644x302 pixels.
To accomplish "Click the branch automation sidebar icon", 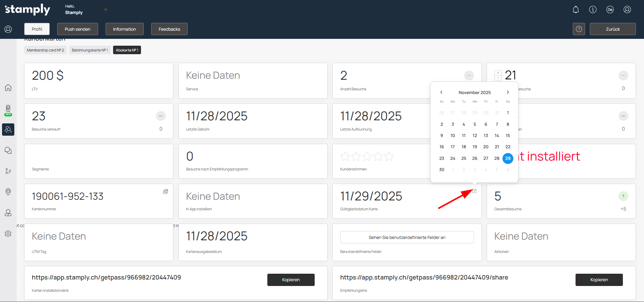I will pos(8,171).
